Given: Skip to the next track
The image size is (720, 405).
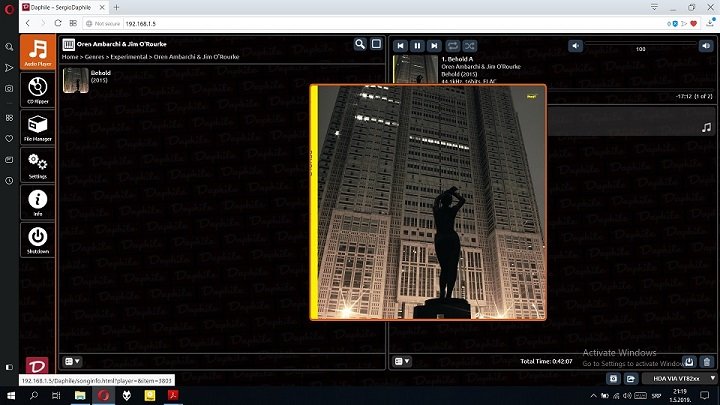Looking at the screenshot, I should (434, 45).
